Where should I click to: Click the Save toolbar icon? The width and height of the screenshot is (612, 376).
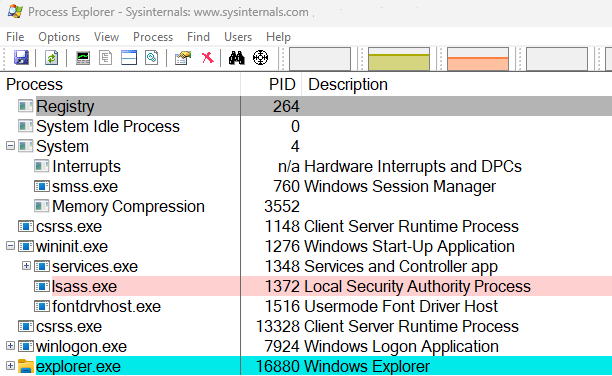pyautogui.click(x=21, y=58)
